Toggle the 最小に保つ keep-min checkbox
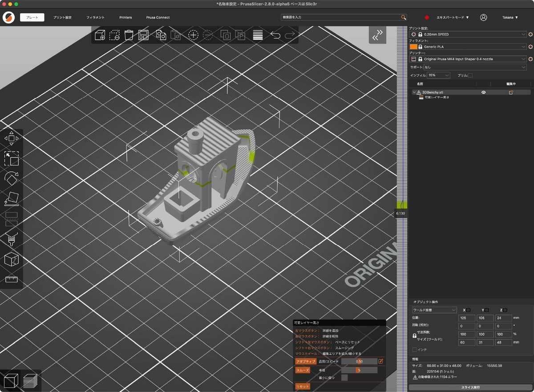Screen dimensions: 534x392 (x=344, y=378)
